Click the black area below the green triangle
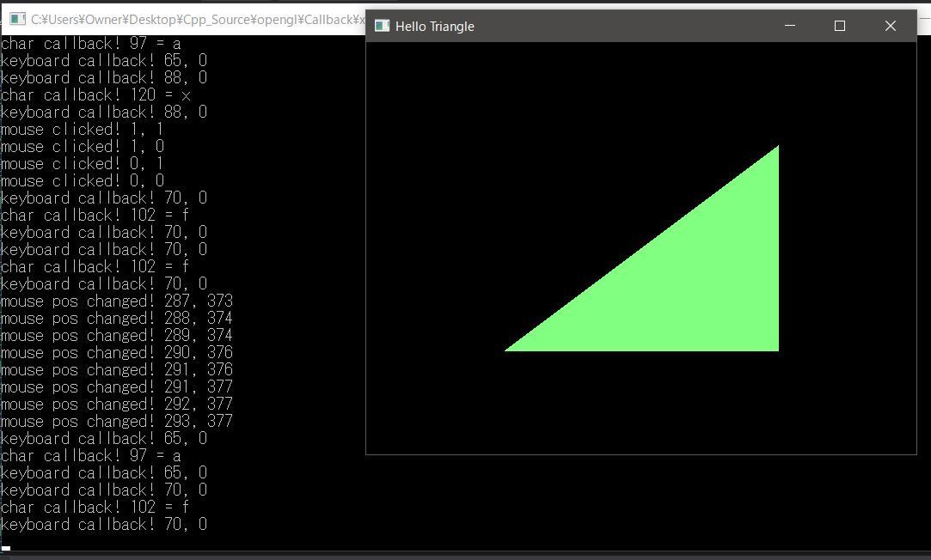The image size is (931, 560). [x=641, y=402]
